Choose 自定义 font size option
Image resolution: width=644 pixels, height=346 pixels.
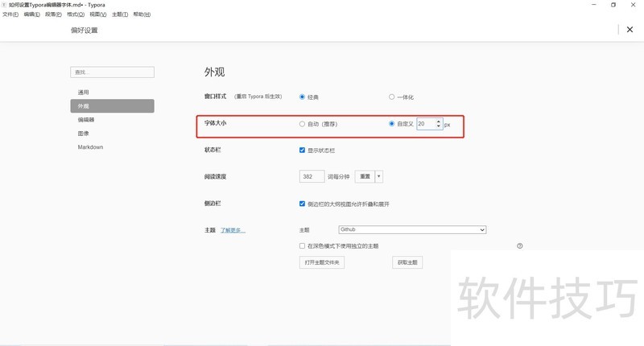pos(391,124)
